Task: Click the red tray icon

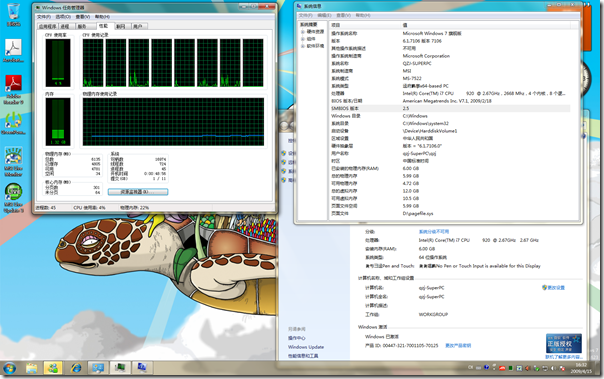Action: point(502,368)
